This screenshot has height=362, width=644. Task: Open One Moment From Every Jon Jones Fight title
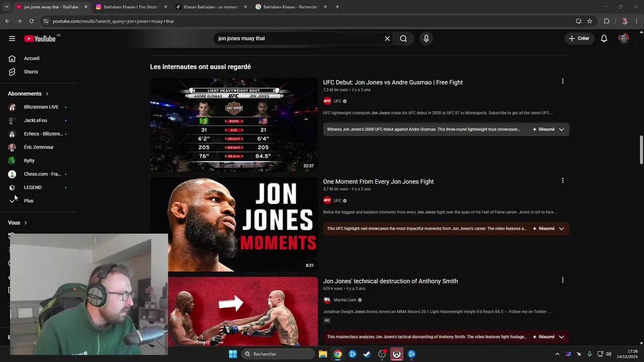(x=378, y=182)
